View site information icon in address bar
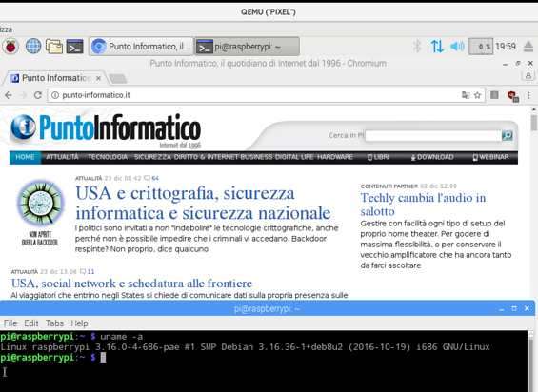Image resolution: width=538 pixels, height=392 pixels. [x=55, y=95]
